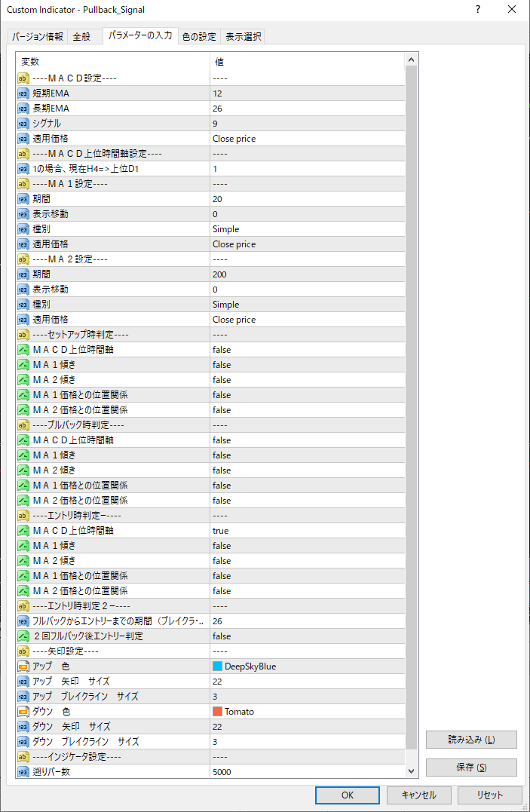530x812 pixels.
Task: Open the 表示選択 tab
Action: pos(243,37)
